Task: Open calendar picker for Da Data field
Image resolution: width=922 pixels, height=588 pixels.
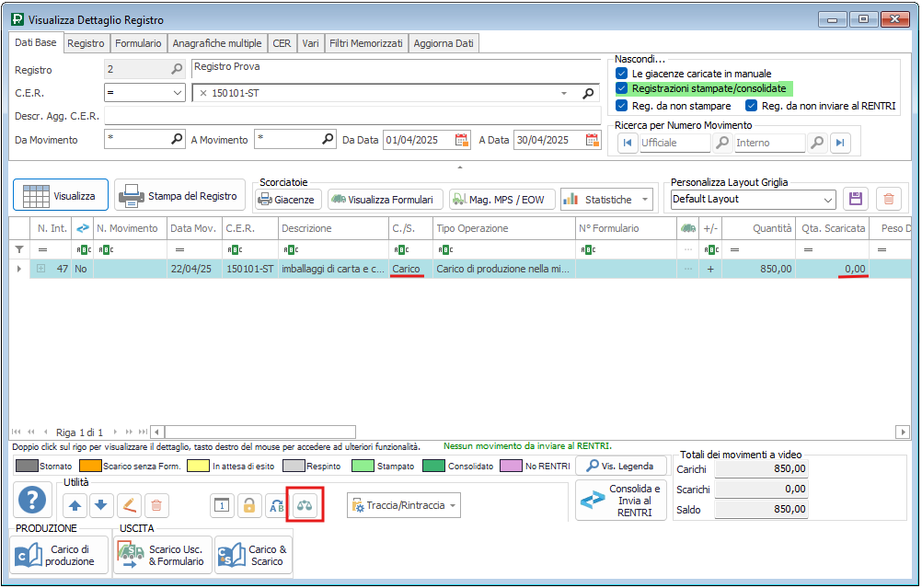Action: tap(462, 140)
